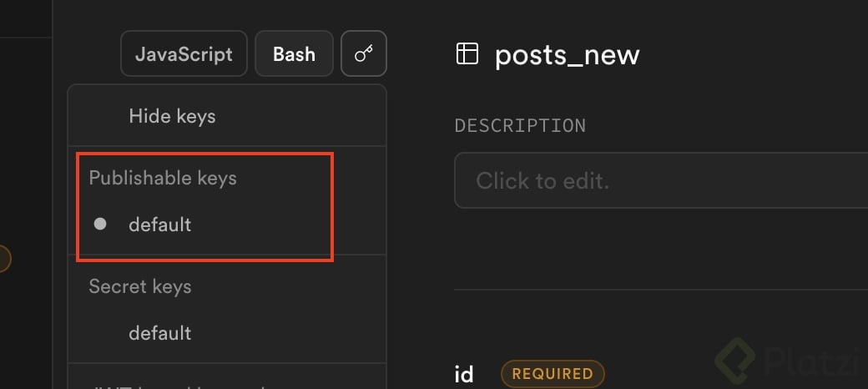Switch code examples to JavaScript
868x389 pixels.
pyautogui.click(x=184, y=54)
